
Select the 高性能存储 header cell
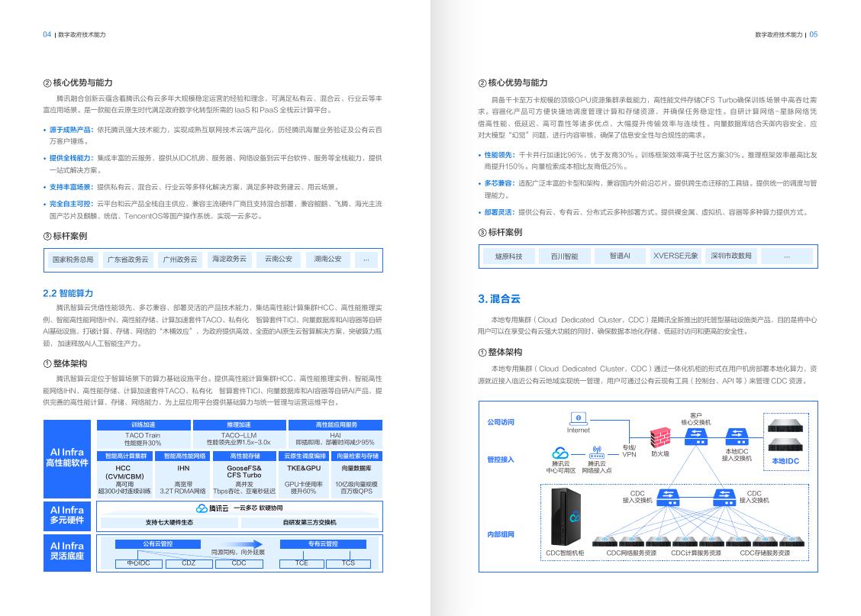click(x=244, y=455)
